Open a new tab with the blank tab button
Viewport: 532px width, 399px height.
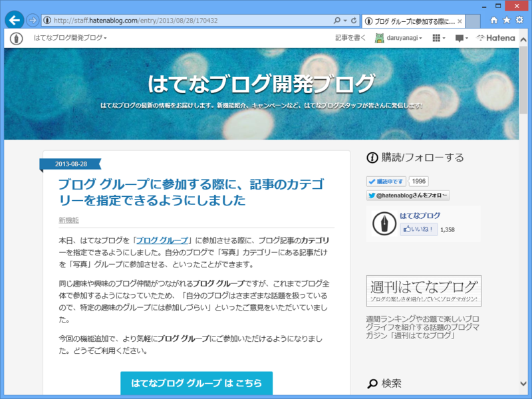click(473, 21)
